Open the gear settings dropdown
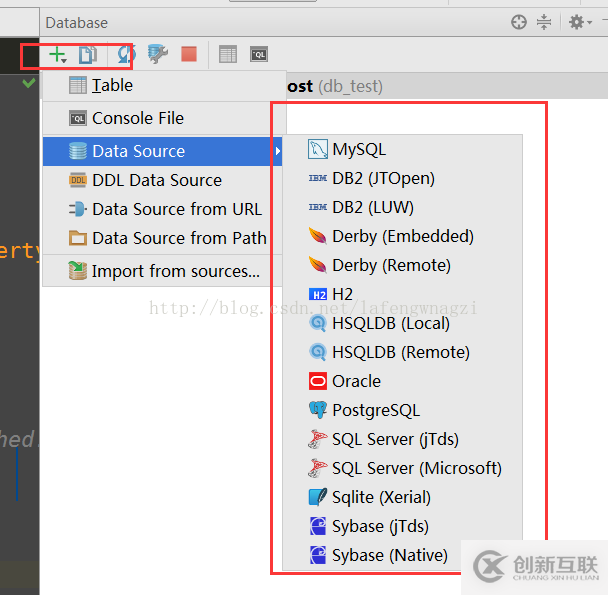 pos(580,22)
